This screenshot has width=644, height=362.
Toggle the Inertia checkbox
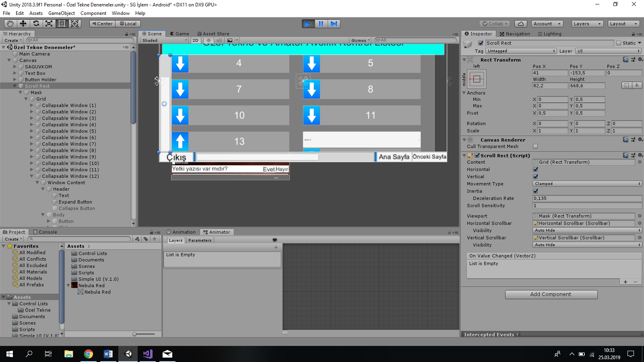pyautogui.click(x=535, y=191)
